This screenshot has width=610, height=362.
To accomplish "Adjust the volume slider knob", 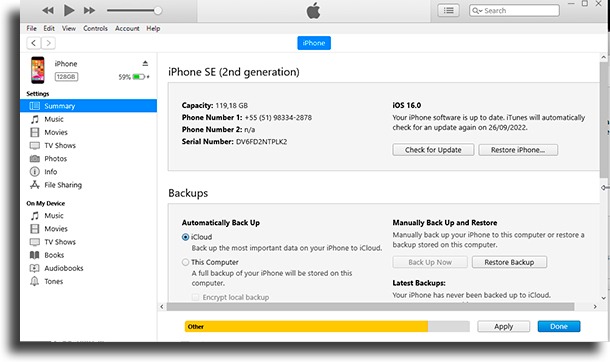I will click(x=158, y=10).
